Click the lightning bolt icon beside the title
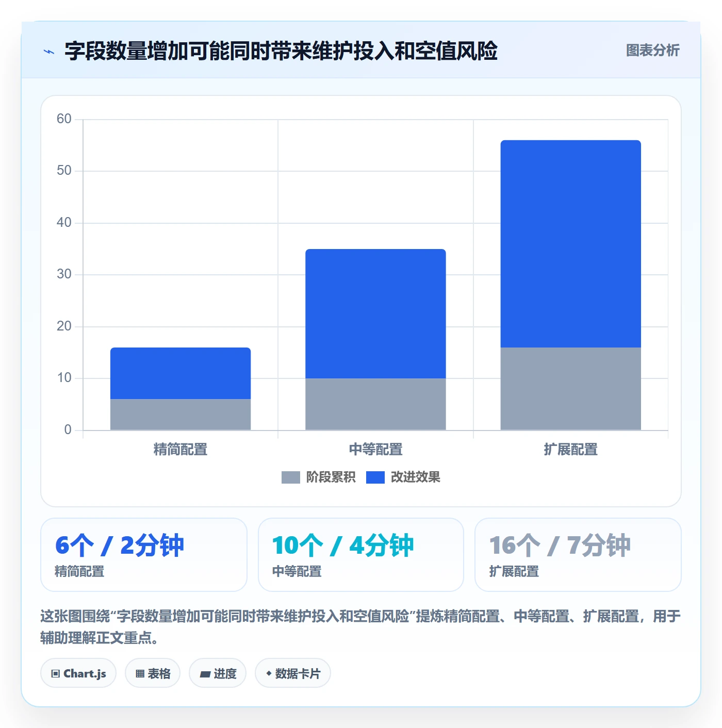The height and width of the screenshot is (728, 722). click(49, 52)
